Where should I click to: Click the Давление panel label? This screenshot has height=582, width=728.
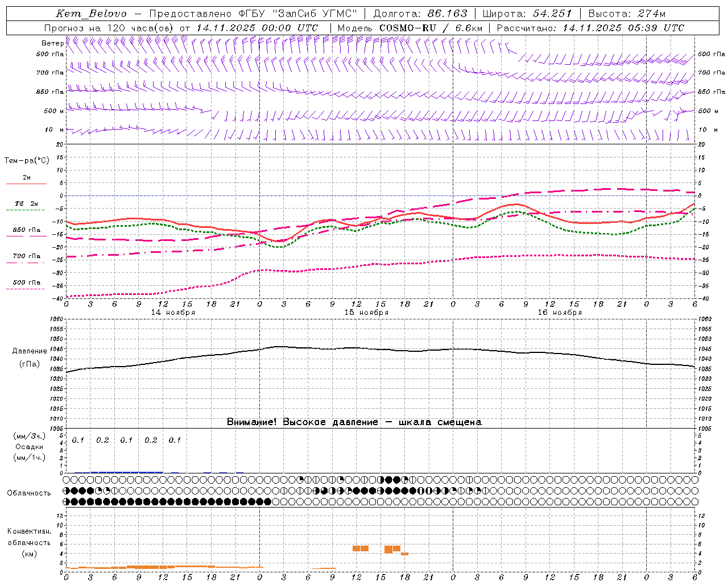pyautogui.click(x=30, y=351)
